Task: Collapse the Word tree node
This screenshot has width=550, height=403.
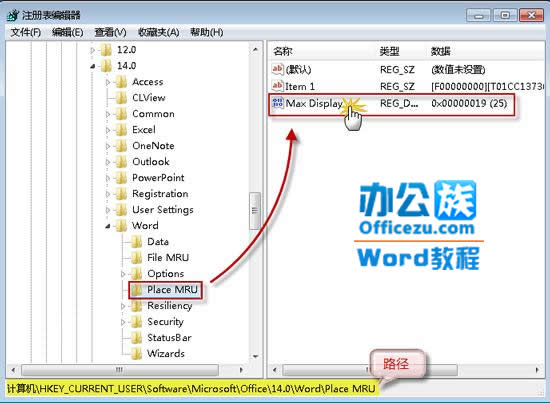Action: pos(108,226)
